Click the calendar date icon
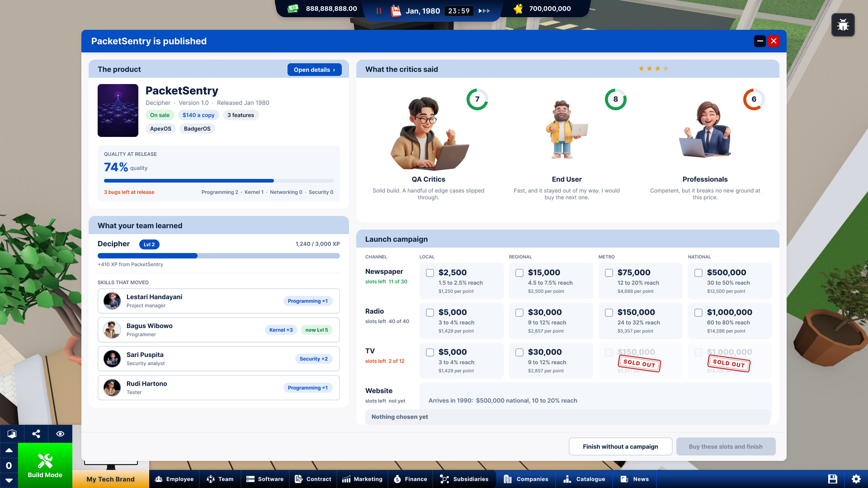This screenshot has width=868, height=488. click(x=396, y=10)
